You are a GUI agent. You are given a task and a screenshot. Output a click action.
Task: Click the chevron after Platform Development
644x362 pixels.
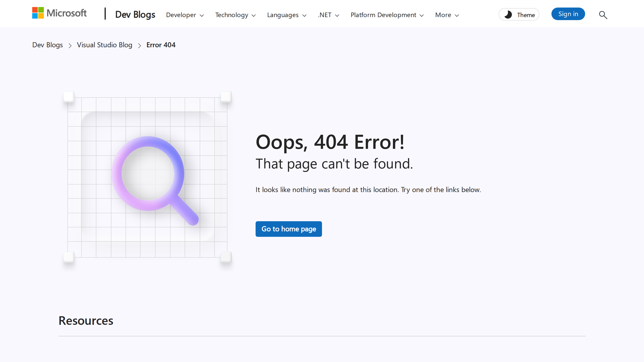[422, 16]
